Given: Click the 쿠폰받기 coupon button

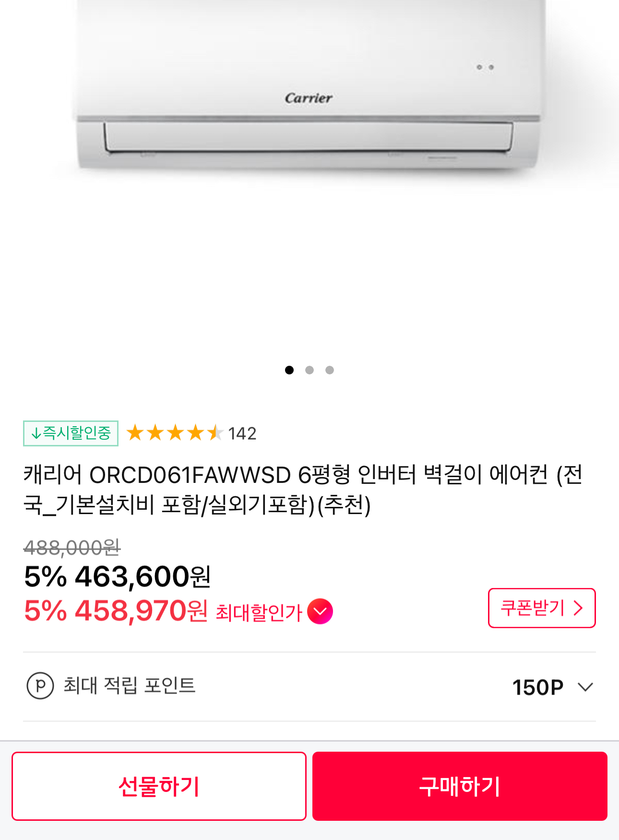Looking at the screenshot, I should pos(542,608).
